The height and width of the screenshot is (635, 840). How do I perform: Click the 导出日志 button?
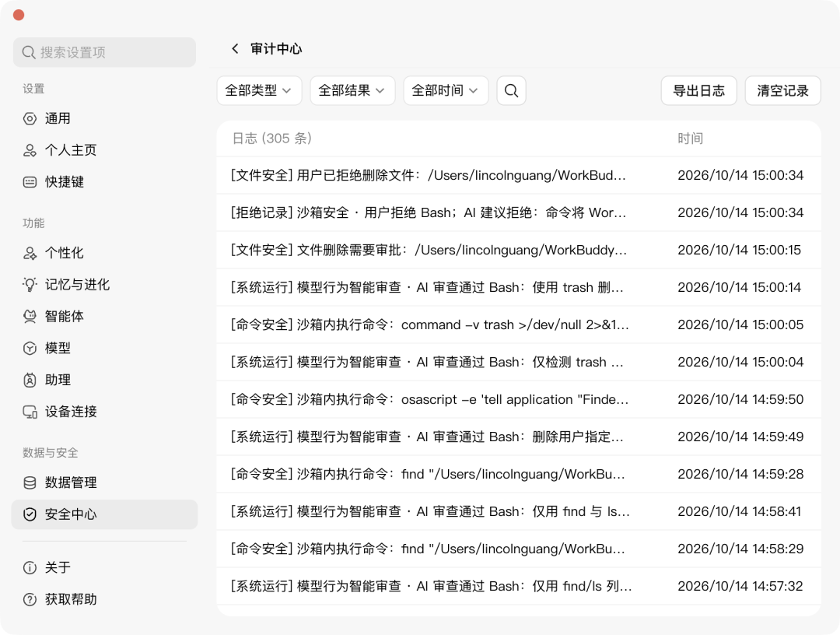[x=698, y=90]
